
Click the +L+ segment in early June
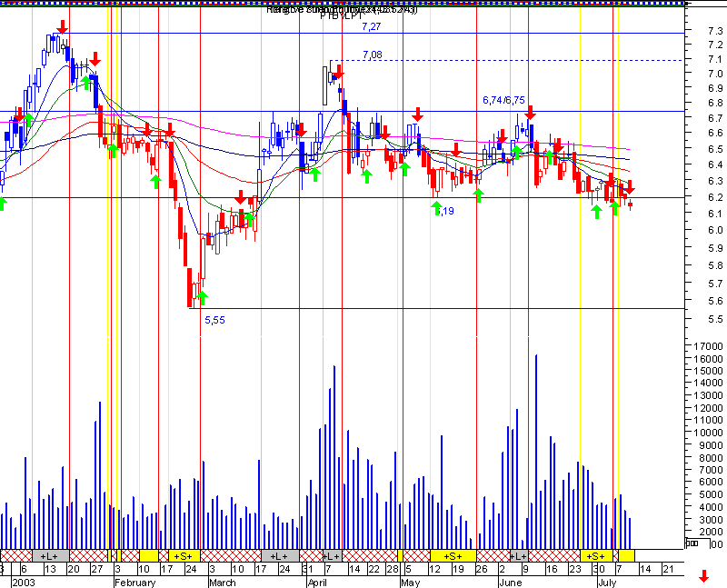point(519,555)
